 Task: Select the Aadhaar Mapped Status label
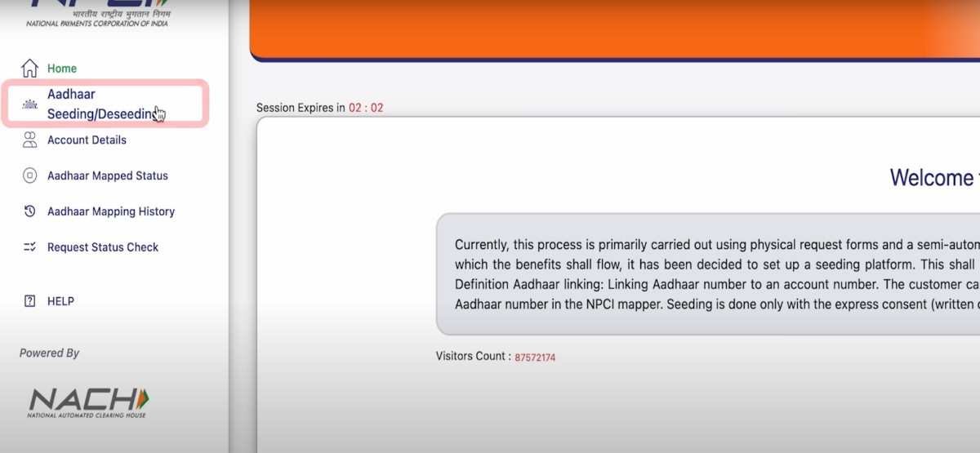[x=107, y=175]
